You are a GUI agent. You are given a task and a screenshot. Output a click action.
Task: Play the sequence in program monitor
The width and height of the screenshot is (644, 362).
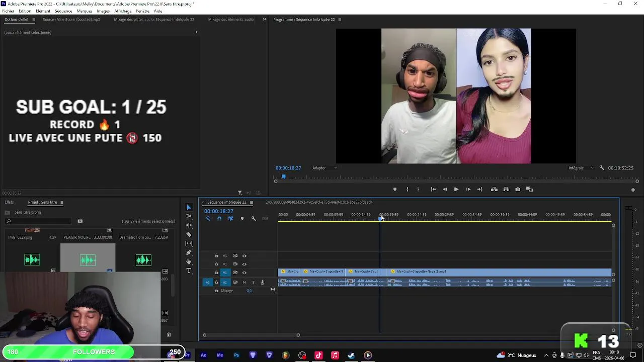tap(456, 190)
